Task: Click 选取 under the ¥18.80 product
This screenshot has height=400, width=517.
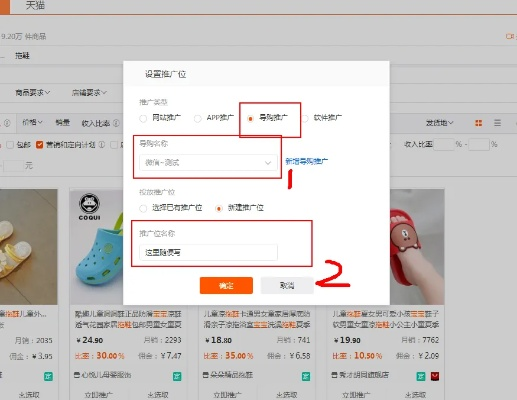Action: (x=287, y=395)
